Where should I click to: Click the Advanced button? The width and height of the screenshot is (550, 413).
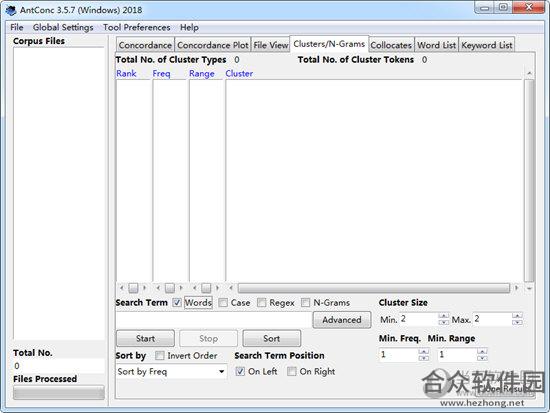pos(342,320)
